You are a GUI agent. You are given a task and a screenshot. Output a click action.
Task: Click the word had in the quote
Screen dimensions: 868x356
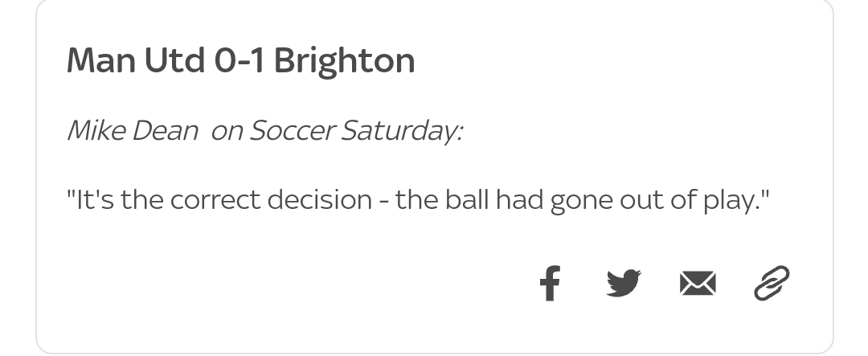pos(519,200)
